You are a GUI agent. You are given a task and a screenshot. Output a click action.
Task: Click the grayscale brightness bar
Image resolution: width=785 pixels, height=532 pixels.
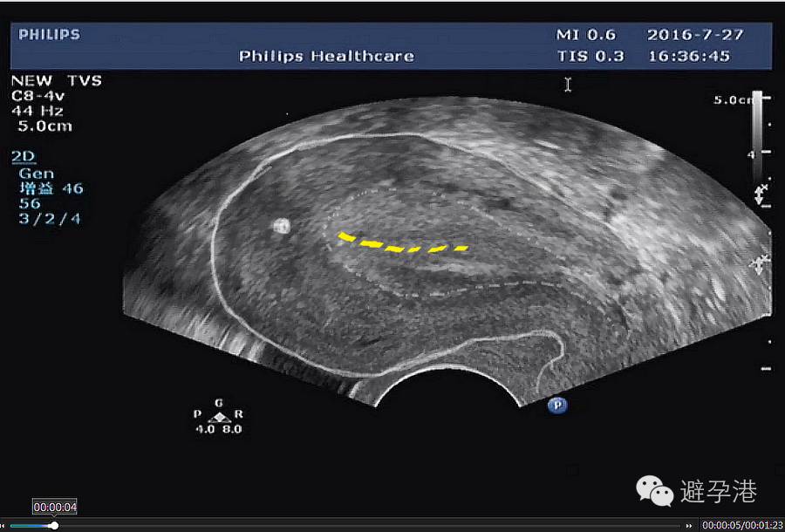[757, 135]
